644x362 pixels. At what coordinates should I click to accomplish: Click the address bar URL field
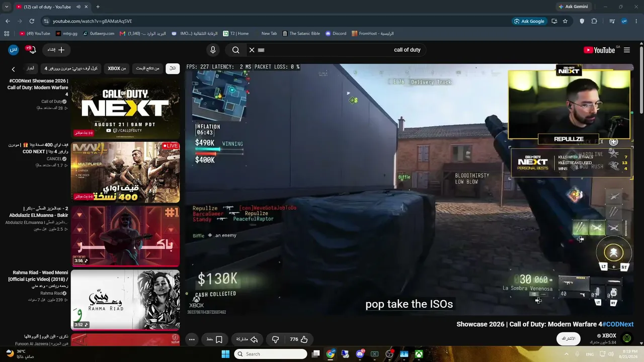point(277,21)
